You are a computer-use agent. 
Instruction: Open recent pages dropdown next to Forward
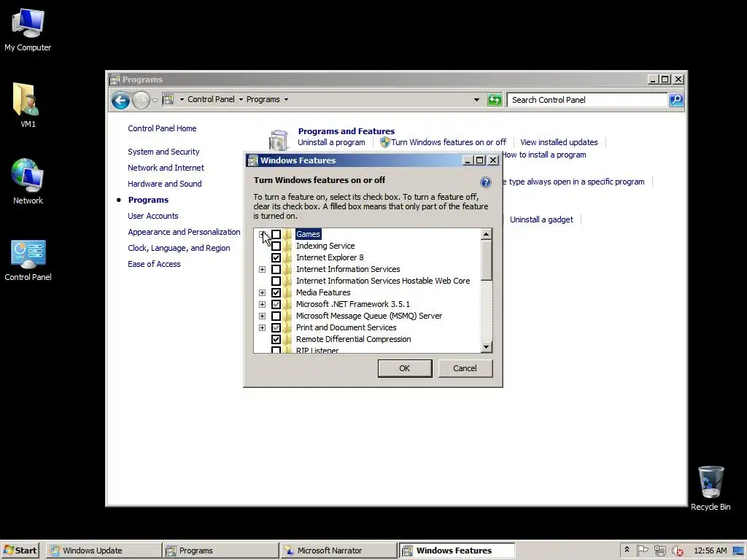155,100
